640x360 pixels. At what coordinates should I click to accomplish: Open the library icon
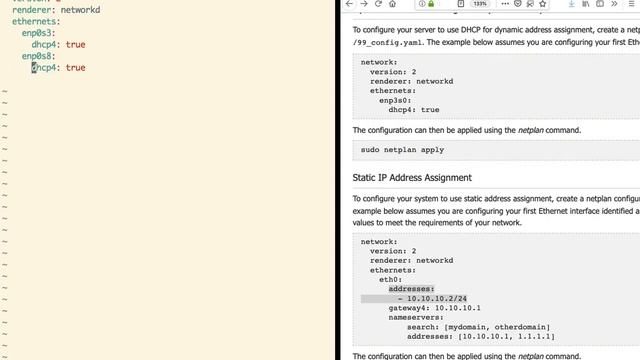(x=586, y=4)
